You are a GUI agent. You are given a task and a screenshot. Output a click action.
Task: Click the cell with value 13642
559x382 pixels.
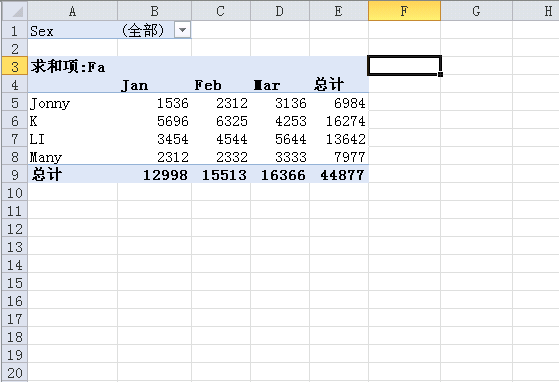point(339,138)
